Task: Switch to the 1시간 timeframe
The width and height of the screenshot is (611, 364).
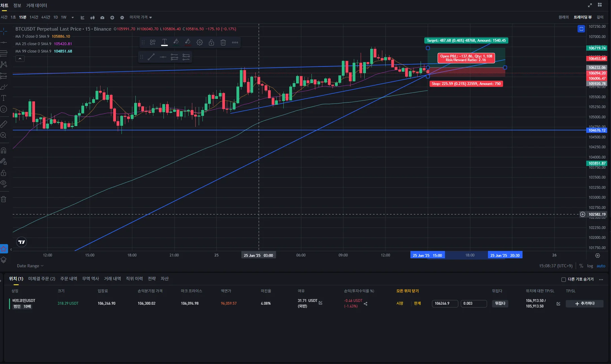Action: tap(34, 18)
